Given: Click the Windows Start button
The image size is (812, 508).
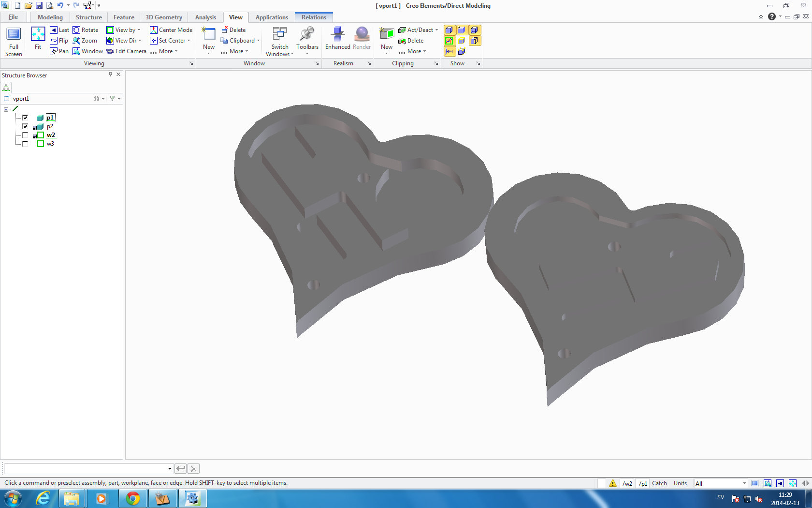Looking at the screenshot, I should pos(13,498).
